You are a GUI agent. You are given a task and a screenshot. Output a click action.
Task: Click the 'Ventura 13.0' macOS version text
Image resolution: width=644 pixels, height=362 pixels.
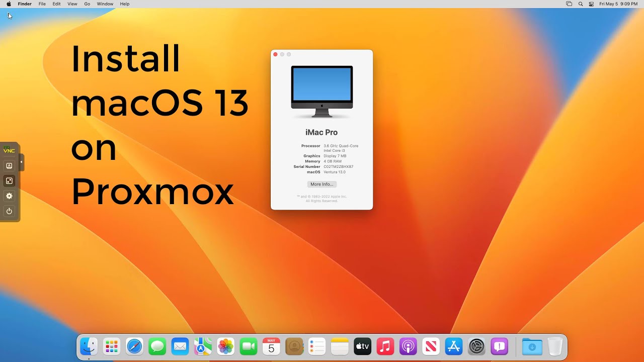click(335, 172)
